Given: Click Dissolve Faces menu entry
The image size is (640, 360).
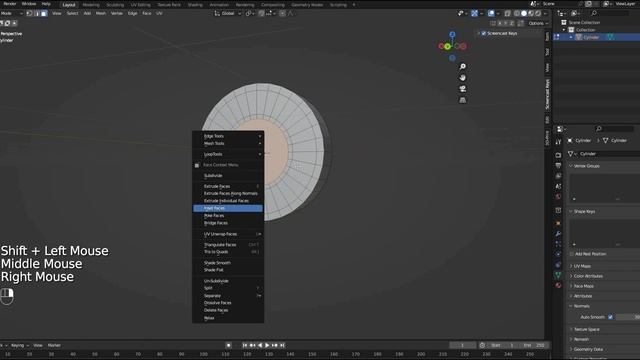Looking at the screenshot, I should click(x=228, y=303).
